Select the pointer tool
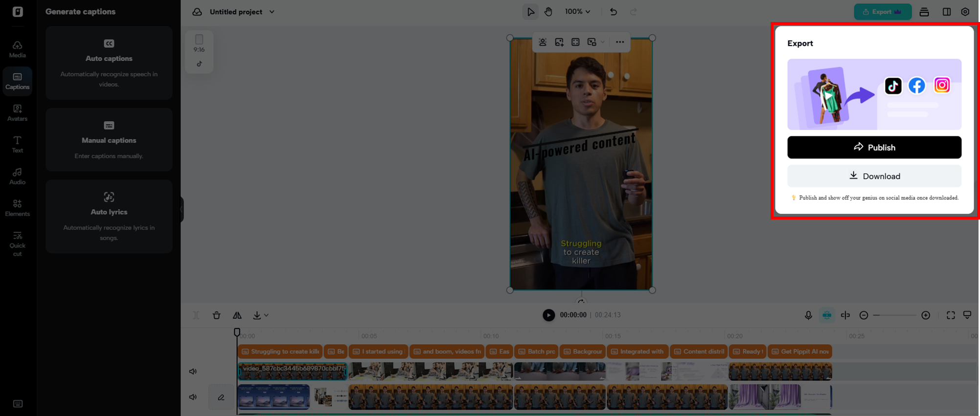 [x=530, y=12]
